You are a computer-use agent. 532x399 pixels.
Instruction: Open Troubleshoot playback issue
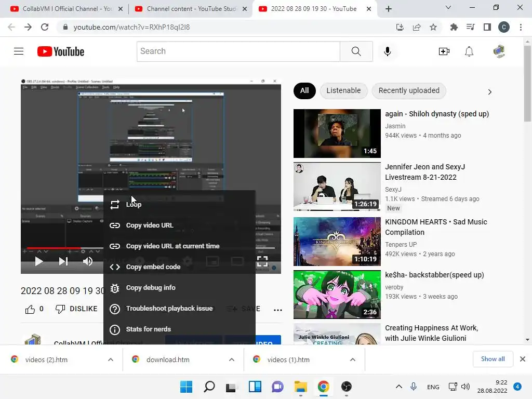179,309
